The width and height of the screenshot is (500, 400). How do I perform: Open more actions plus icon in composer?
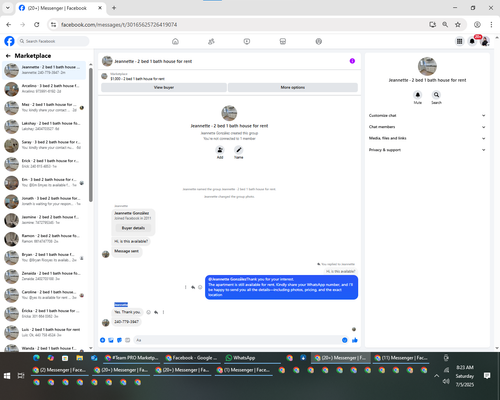pyautogui.click(x=102, y=340)
